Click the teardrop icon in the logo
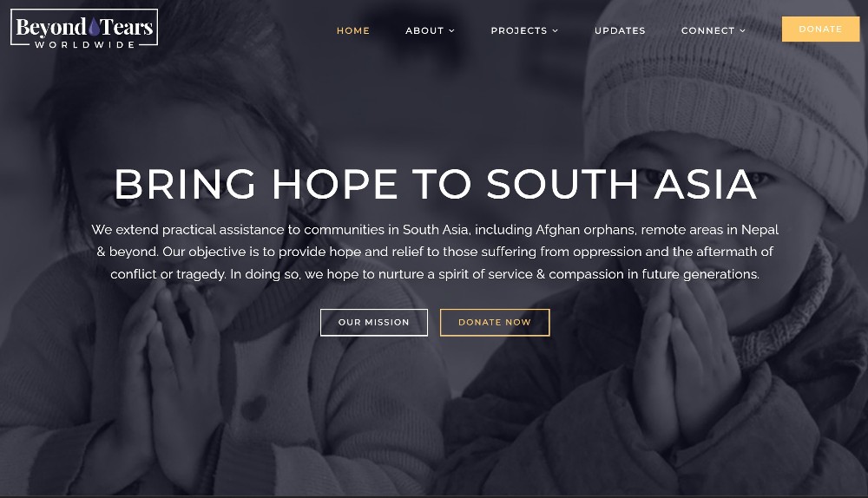The height and width of the screenshot is (498, 868). [x=94, y=27]
